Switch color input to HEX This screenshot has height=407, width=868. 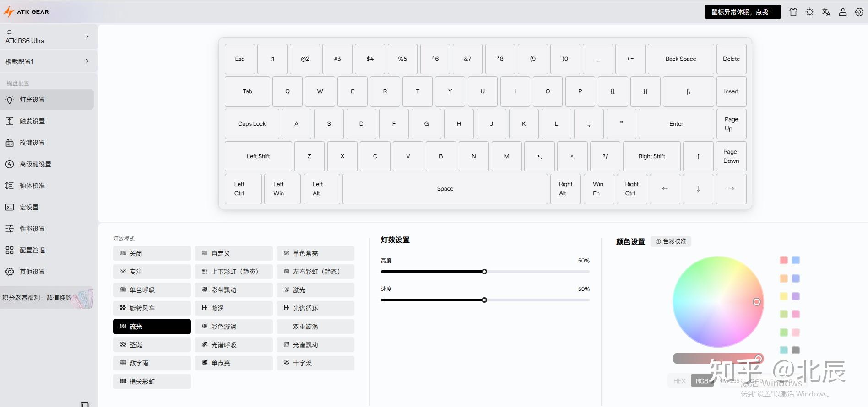(679, 381)
